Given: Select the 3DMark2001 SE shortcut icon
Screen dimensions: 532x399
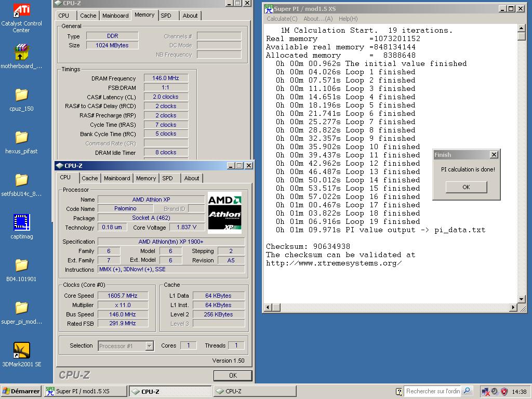Looking at the screenshot, I should [x=22, y=350].
